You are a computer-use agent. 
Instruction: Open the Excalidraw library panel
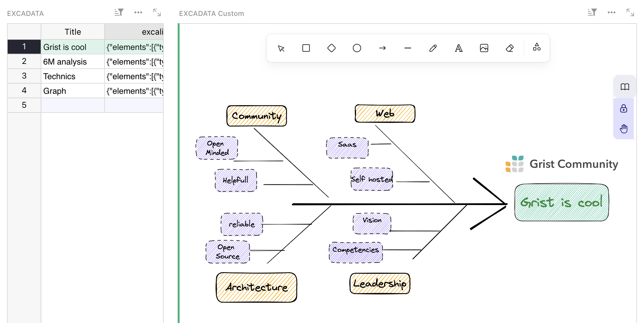pos(625,87)
